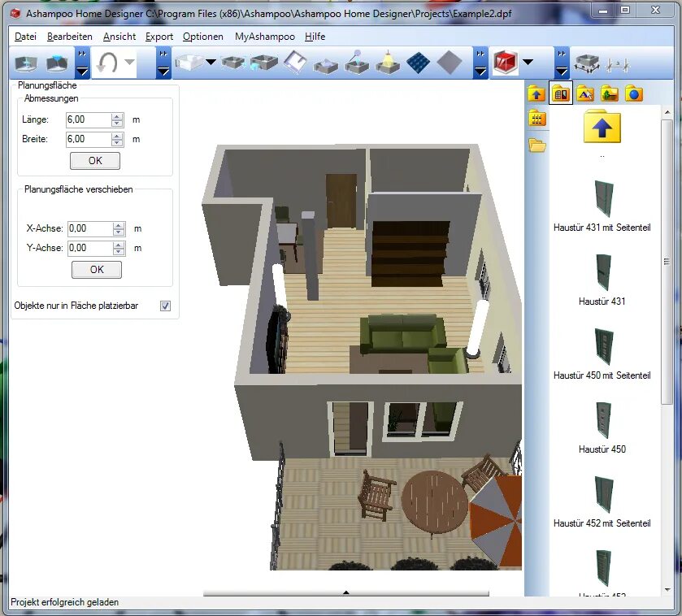
Task: Click the undo curved arrow icon
Action: 107,63
